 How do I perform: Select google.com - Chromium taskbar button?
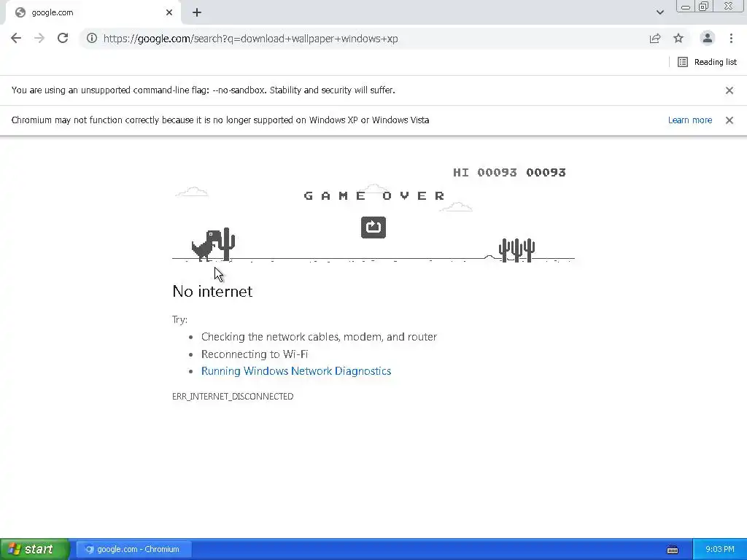(133, 549)
